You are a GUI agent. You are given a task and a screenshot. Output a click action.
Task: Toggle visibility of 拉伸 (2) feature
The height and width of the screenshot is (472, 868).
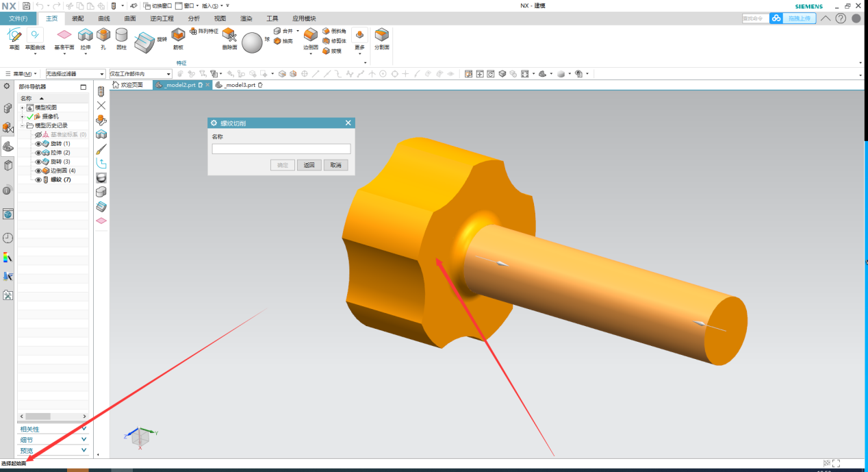point(38,153)
